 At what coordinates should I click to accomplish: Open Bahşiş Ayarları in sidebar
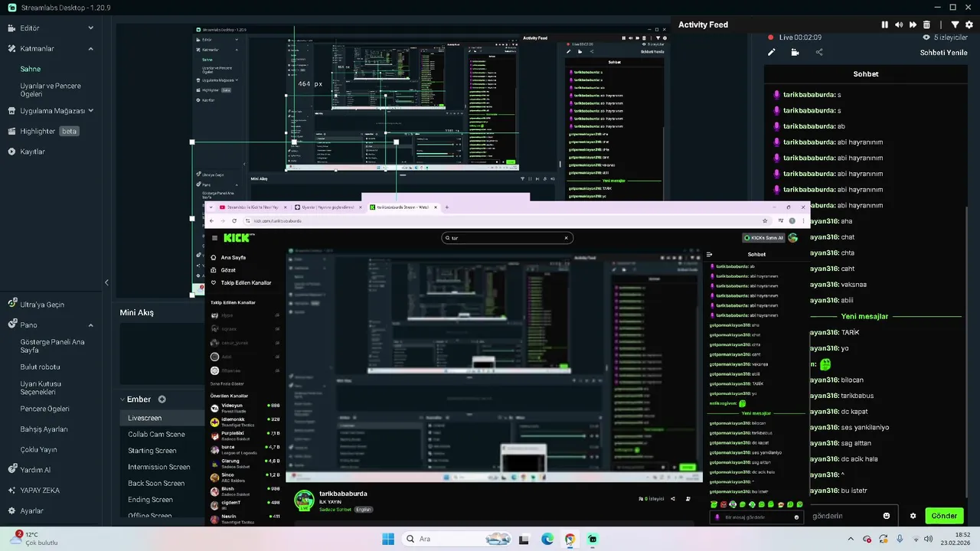coord(44,429)
